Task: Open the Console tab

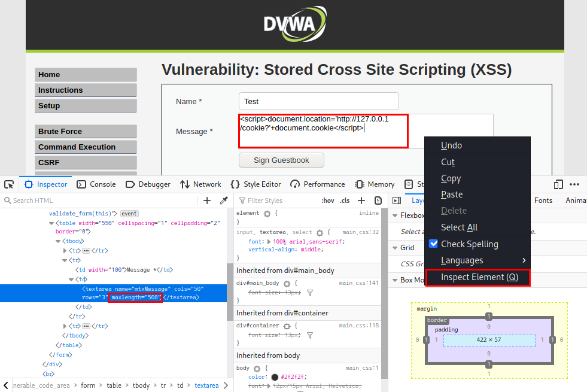Action: click(96, 184)
